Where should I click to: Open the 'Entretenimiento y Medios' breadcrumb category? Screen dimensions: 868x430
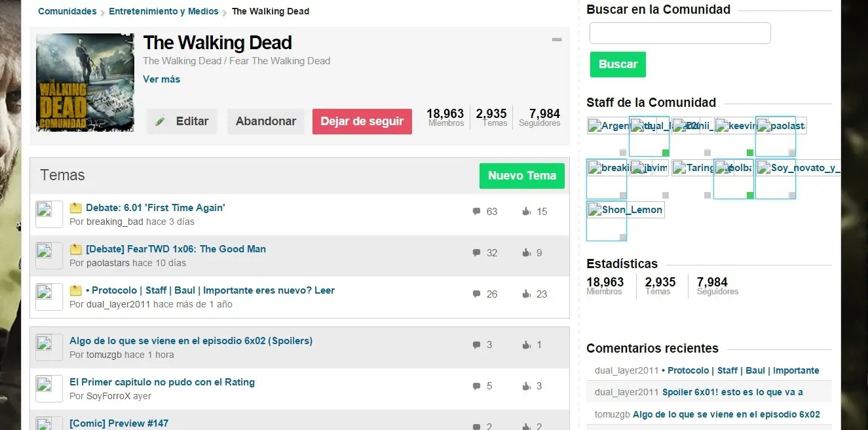(164, 11)
